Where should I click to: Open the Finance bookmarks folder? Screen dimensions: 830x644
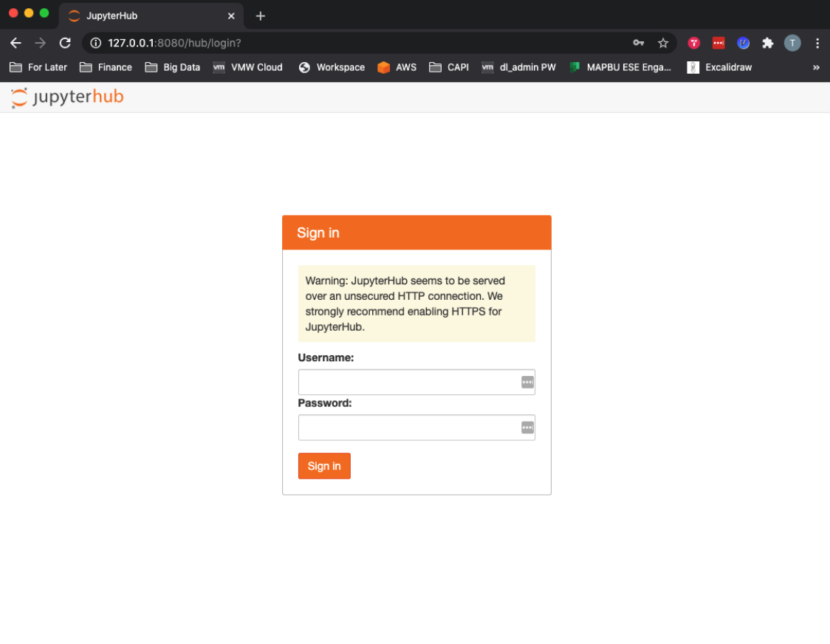coord(106,67)
